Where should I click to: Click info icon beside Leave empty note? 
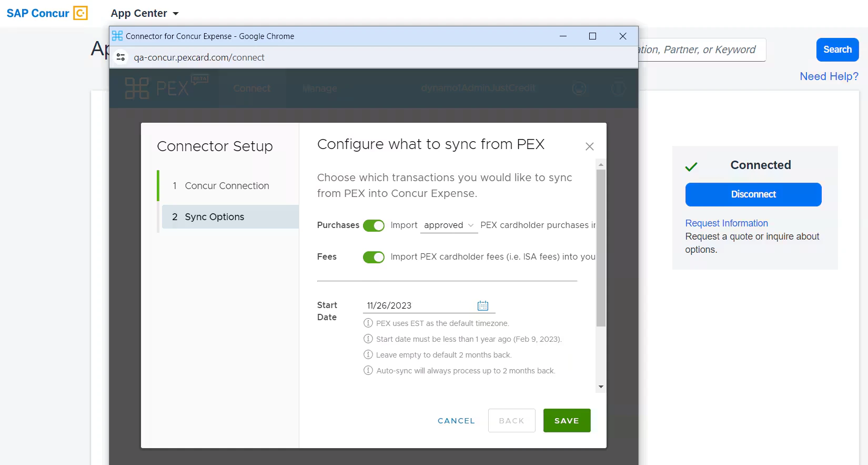368,354
